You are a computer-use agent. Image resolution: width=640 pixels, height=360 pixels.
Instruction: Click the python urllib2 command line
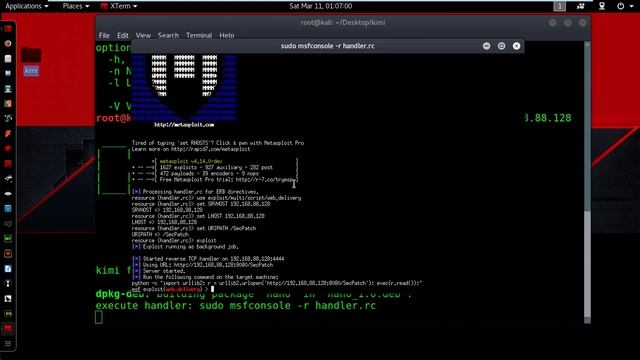(x=276, y=283)
